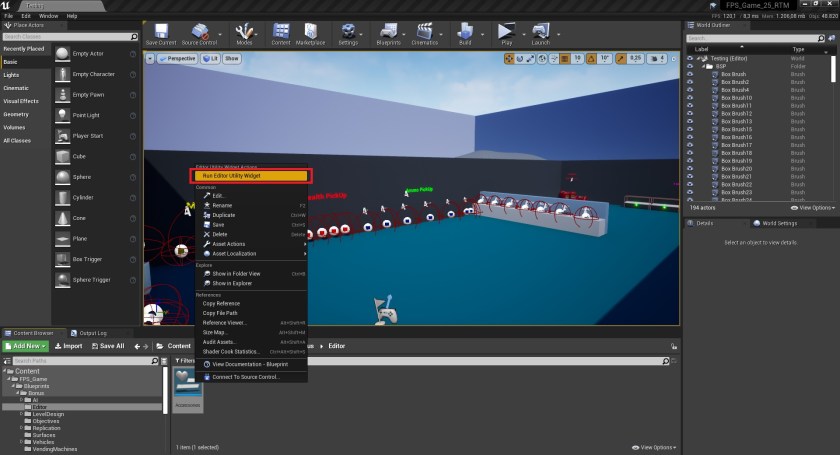Switch to the World Settings tab
Image resolution: width=840 pixels, height=455 pixels.
[x=774, y=223]
